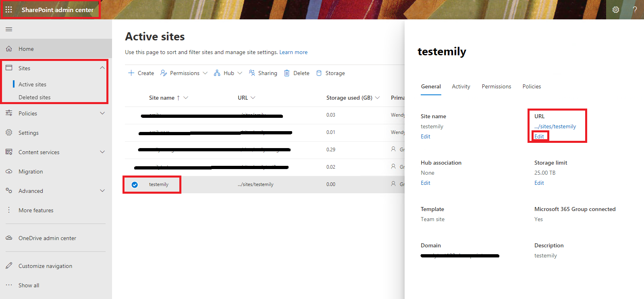
Task: Click the Sharing people icon
Action: (x=252, y=73)
